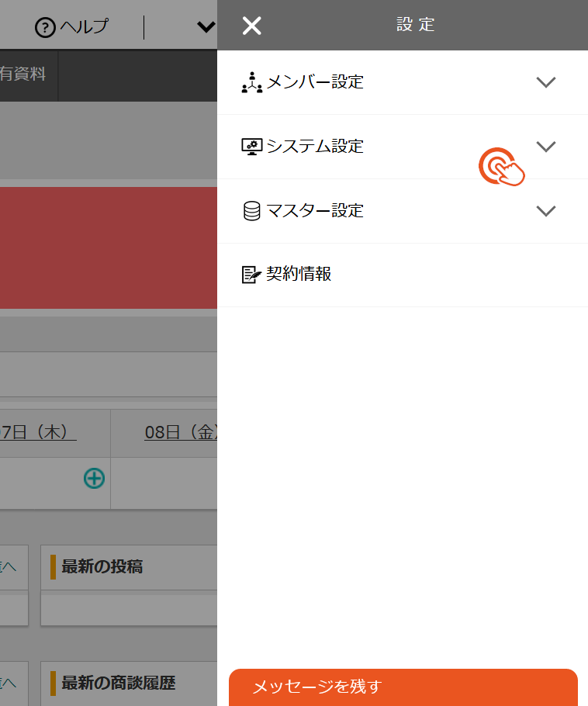Expand the マスター設定 chevron

coord(545,211)
